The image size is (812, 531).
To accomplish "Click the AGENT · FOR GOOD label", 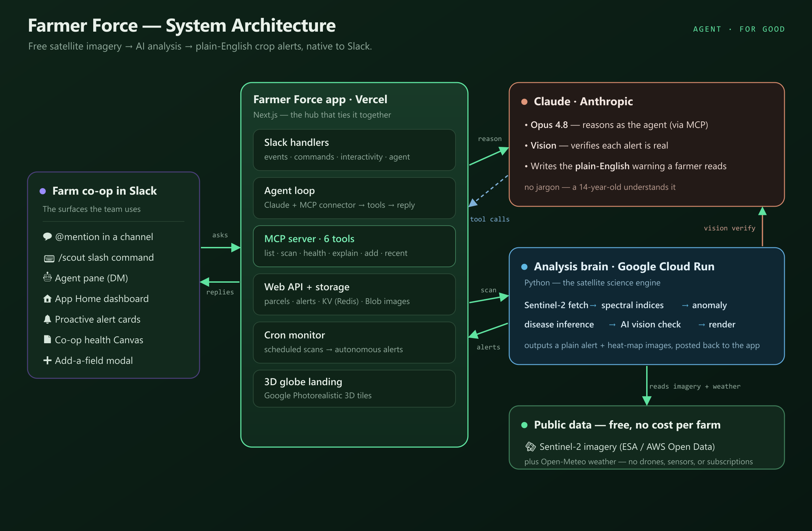I will 739,29.
